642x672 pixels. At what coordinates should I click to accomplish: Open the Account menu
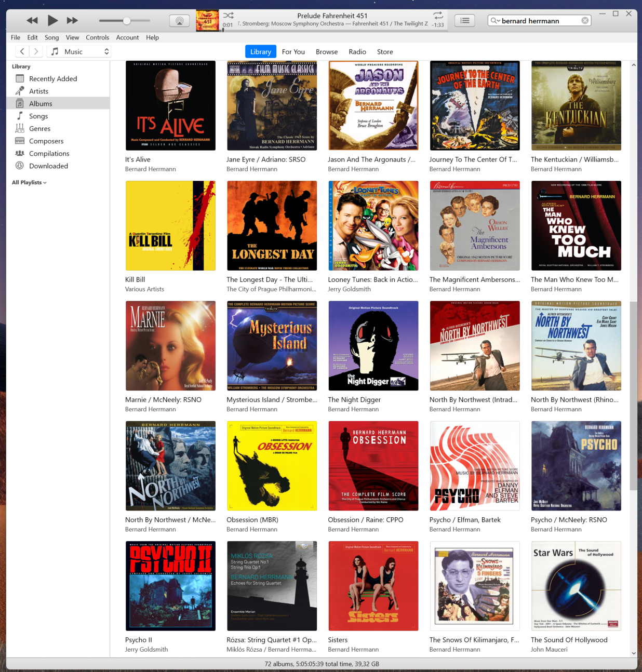(x=128, y=37)
